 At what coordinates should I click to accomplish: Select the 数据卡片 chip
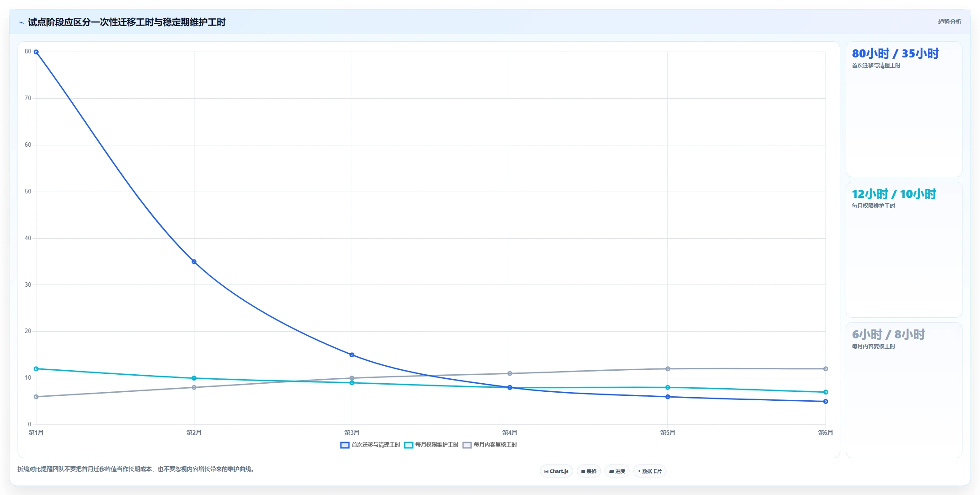pos(649,471)
